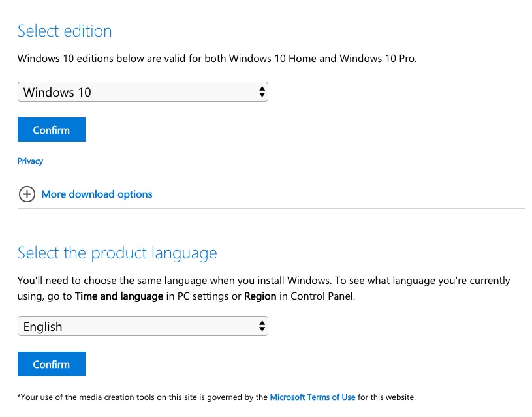
Task: Click the Select edition heading
Action: point(65,31)
